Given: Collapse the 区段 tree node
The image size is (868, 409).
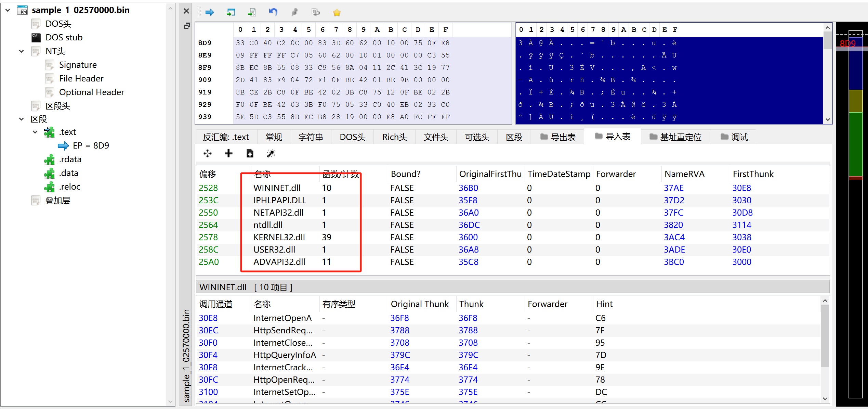Looking at the screenshot, I should 21,119.
